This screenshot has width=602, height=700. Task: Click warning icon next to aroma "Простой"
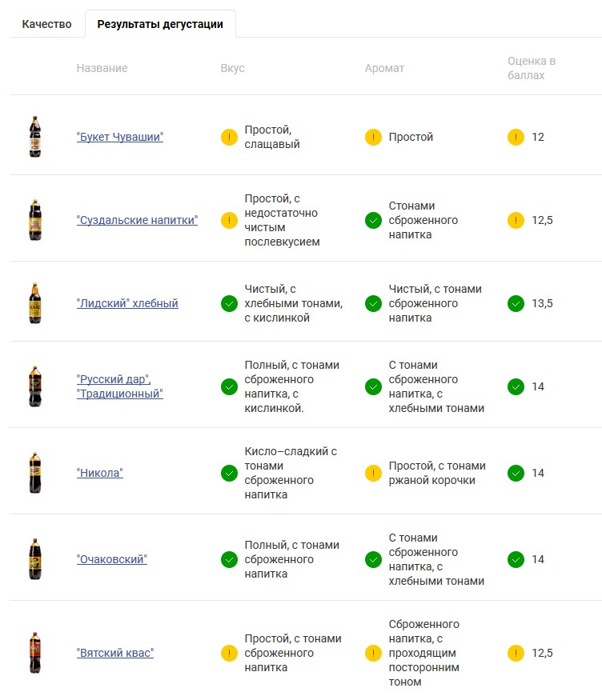[x=373, y=137]
